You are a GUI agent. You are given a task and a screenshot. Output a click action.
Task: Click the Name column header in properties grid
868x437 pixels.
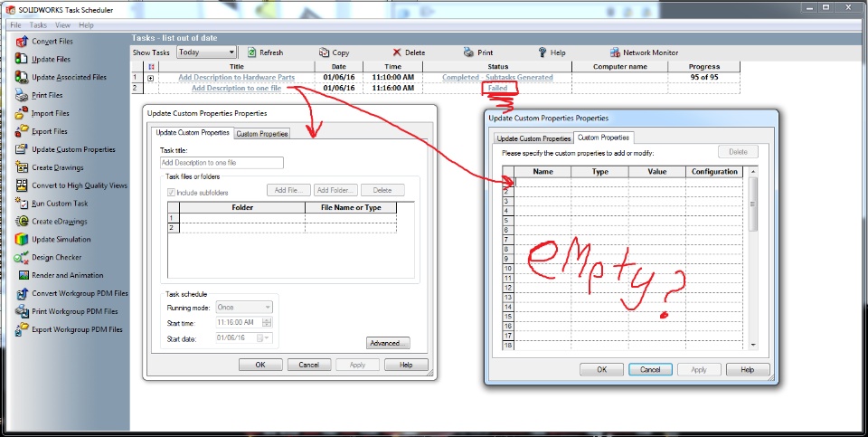pyautogui.click(x=542, y=172)
